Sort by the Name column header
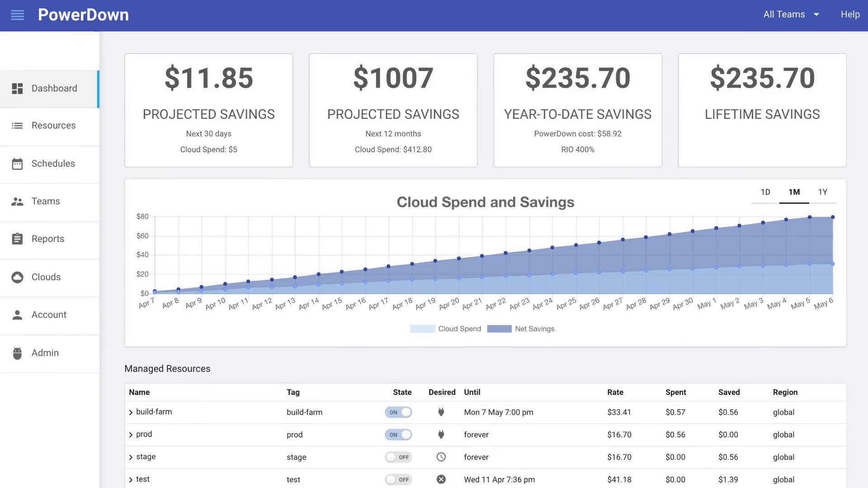This screenshot has width=868, height=488. click(x=139, y=392)
